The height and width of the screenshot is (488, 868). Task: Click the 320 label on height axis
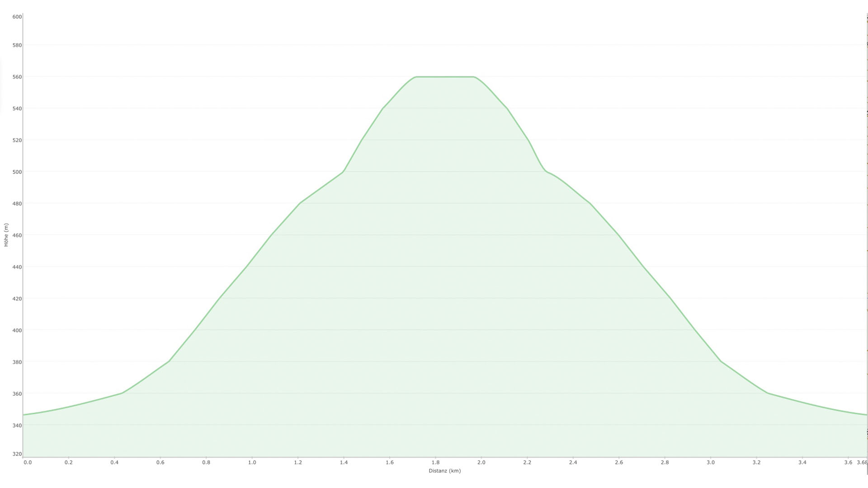pyautogui.click(x=17, y=454)
